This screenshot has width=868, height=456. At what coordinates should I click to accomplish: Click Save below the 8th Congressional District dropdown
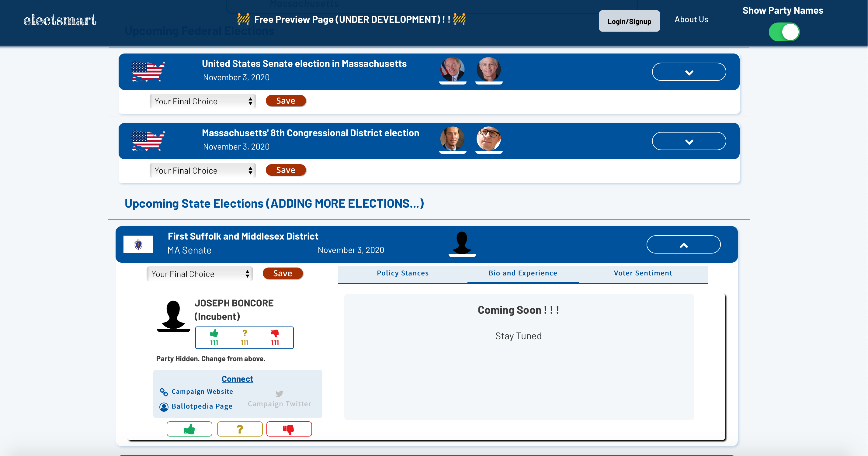[x=286, y=170]
